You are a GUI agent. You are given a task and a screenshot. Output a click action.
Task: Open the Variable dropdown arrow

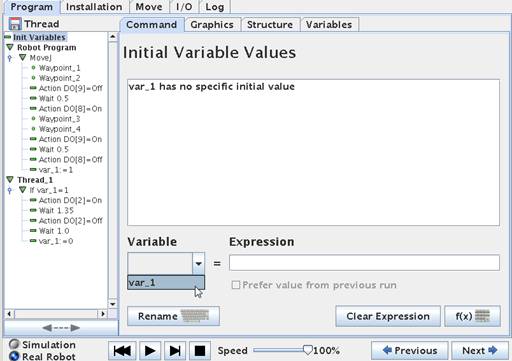(198, 264)
